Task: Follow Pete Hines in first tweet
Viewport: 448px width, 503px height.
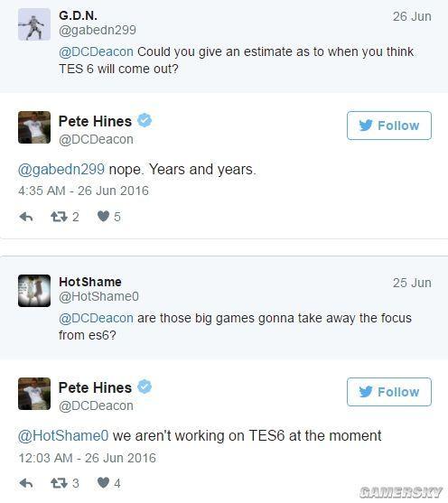Action: click(389, 126)
